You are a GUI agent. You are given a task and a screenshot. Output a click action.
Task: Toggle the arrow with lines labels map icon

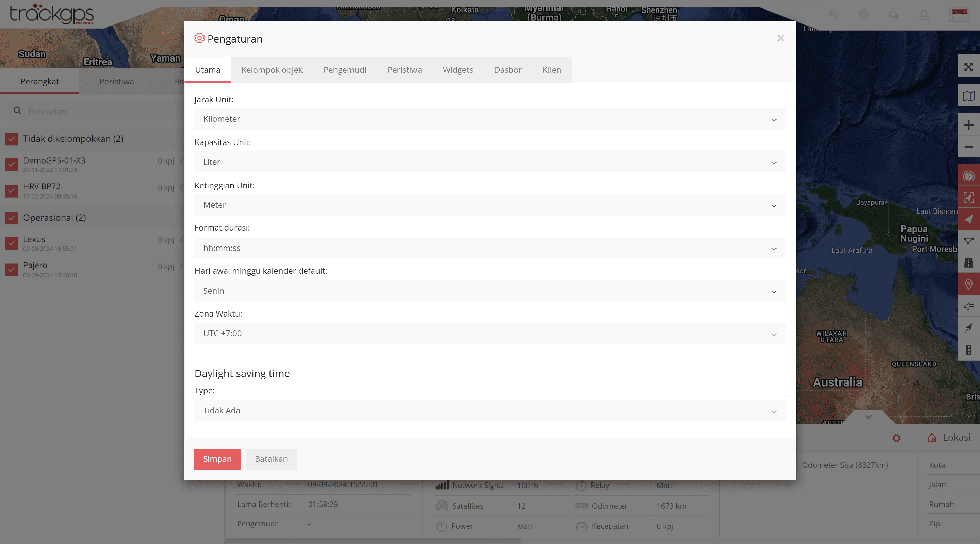coord(968,306)
